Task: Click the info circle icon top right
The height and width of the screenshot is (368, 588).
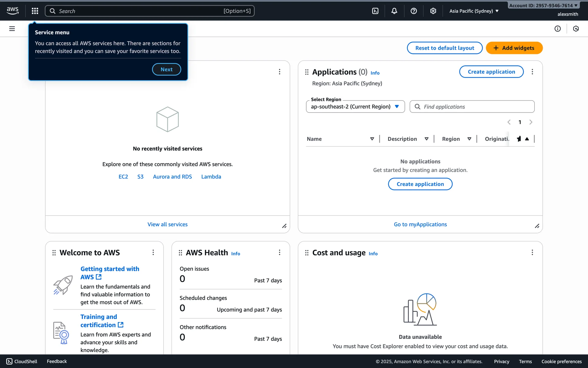Action: tap(557, 29)
